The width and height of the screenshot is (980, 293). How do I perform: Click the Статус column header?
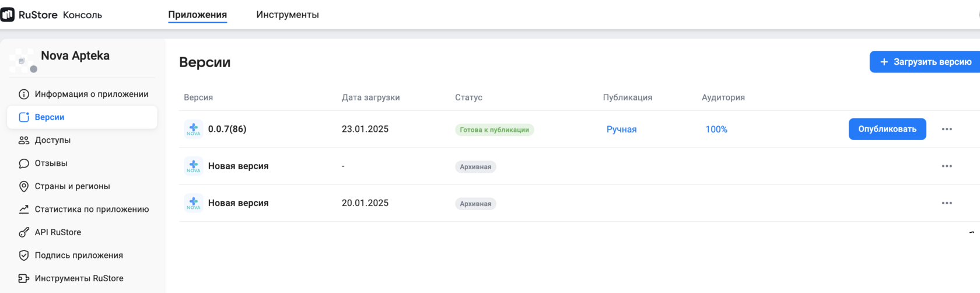pyautogui.click(x=468, y=97)
